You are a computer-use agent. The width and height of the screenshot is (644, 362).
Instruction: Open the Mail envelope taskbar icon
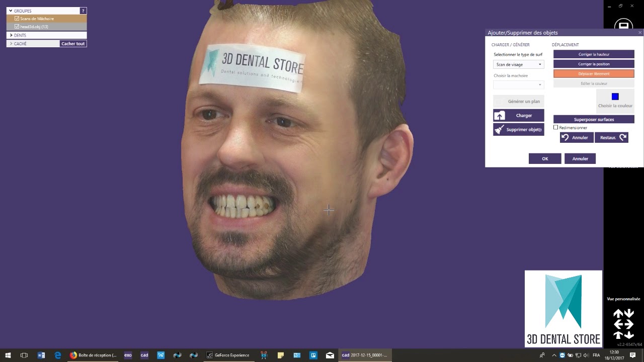[x=330, y=355]
